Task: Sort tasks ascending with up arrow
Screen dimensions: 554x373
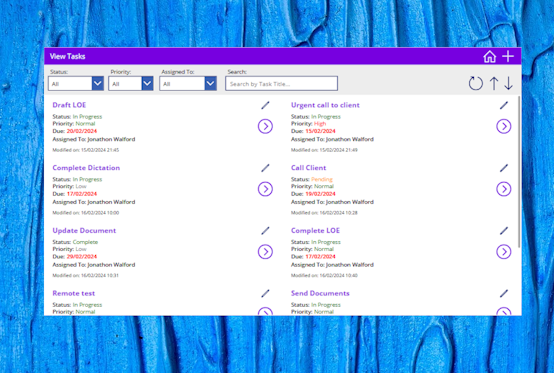Action: [494, 83]
